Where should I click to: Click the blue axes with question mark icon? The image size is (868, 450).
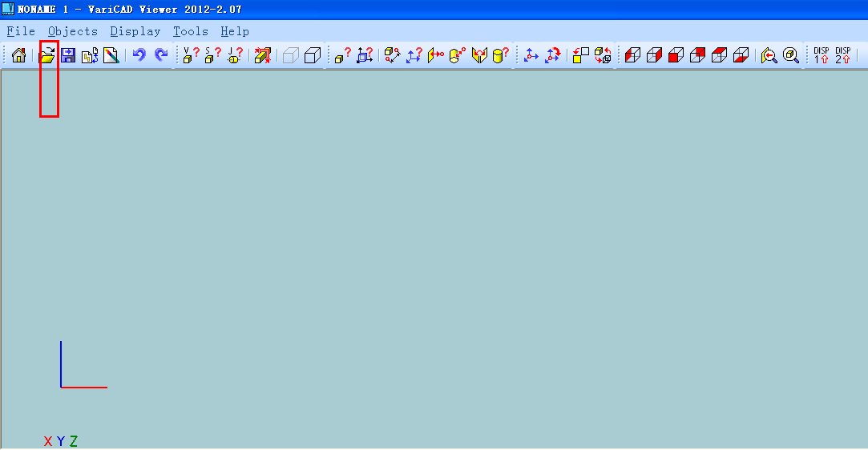(x=414, y=55)
